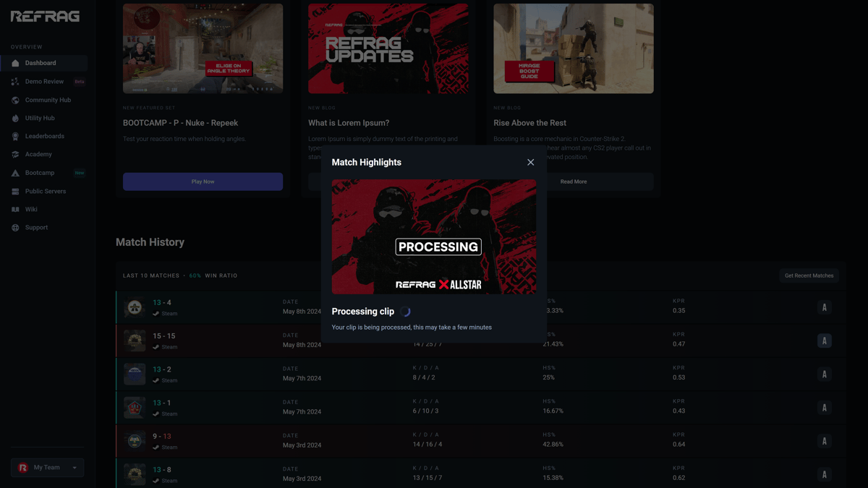868x488 pixels.
Task: Navigate to Leaderboards
Action: coord(44,136)
